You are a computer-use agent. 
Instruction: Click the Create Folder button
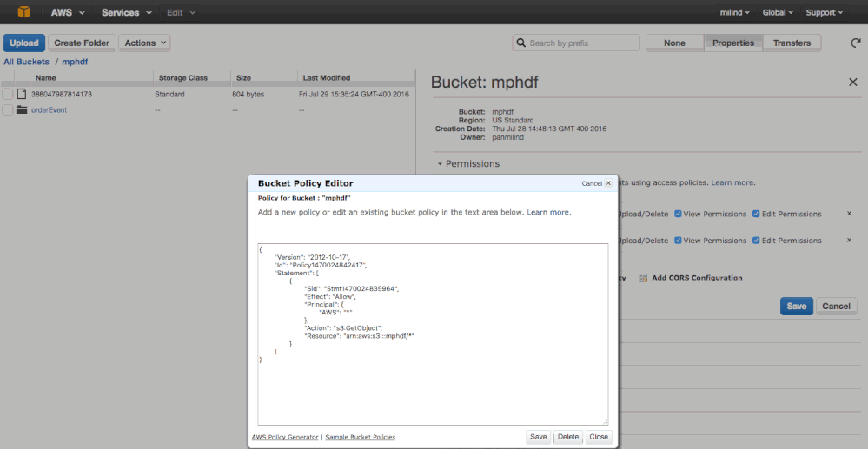[x=82, y=43]
